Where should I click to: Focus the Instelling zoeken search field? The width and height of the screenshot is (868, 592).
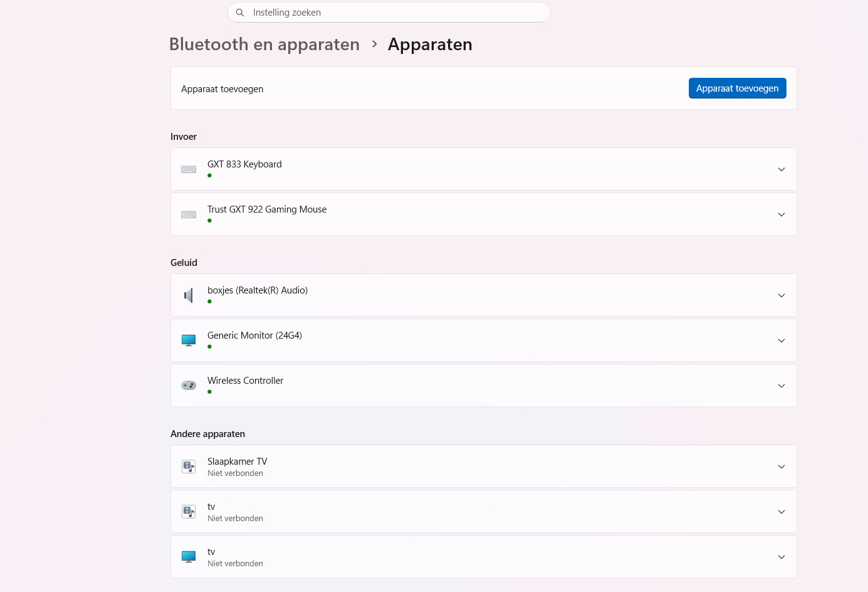tap(389, 13)
